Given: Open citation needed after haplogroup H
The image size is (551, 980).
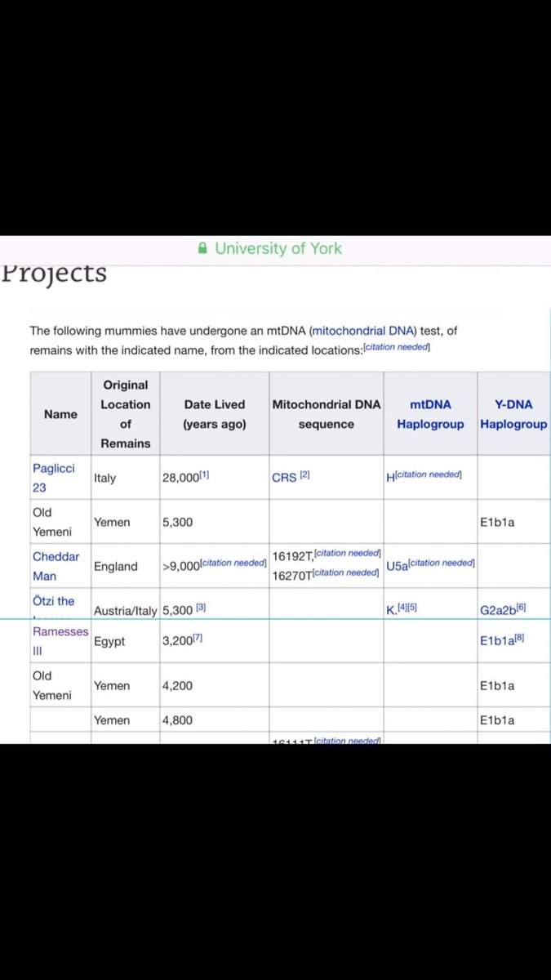Looking at the screenshot, I should pyautogui.click(x=429, y=475).
